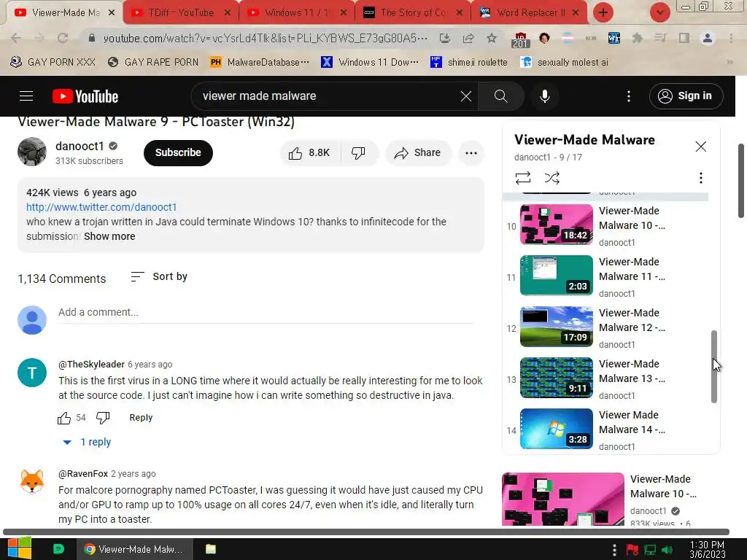Reply to TheSkyleader's comment
Image resolution: width=747 pixels, height=560 pixels.
(141, 418)
